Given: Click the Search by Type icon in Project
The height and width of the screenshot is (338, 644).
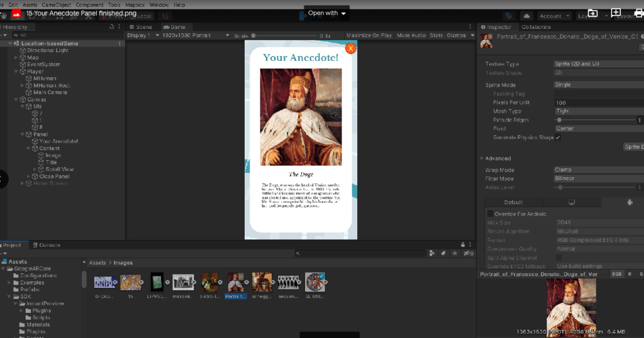Looking at the screenshot, I should (x=431, y=254).
